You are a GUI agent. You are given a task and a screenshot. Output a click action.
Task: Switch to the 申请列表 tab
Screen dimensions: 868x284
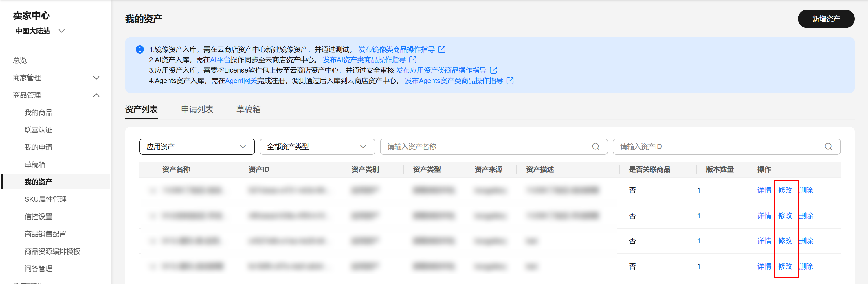pyautogui.click(x=197, y=109)
